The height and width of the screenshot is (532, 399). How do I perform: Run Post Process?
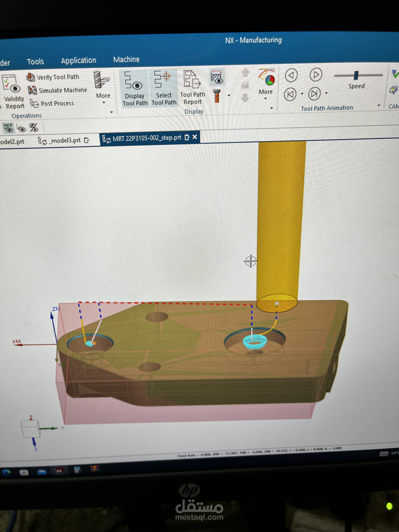click(x=52, y=104)
